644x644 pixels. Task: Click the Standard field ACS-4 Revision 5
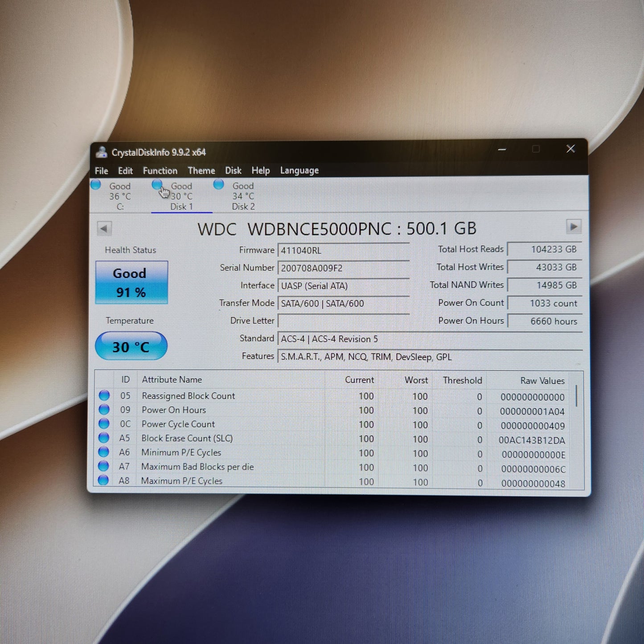[430, 339]
